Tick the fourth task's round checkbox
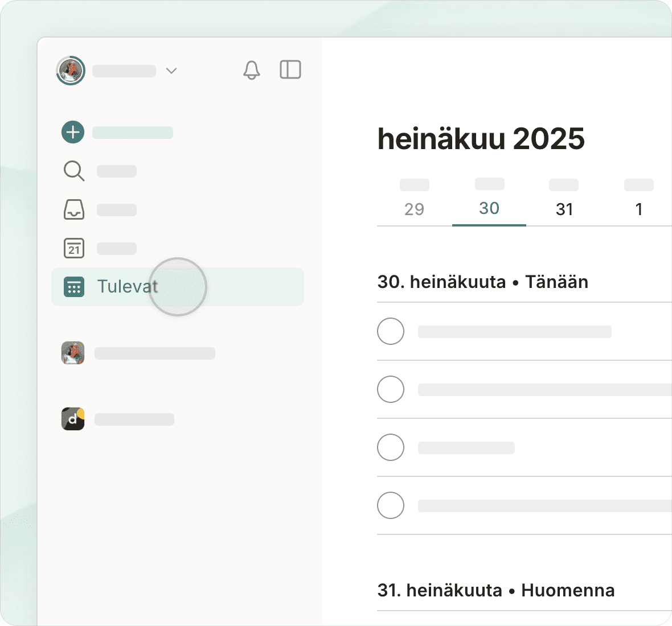The width and height of the screenshot is (672, 626). pos(391,505)
